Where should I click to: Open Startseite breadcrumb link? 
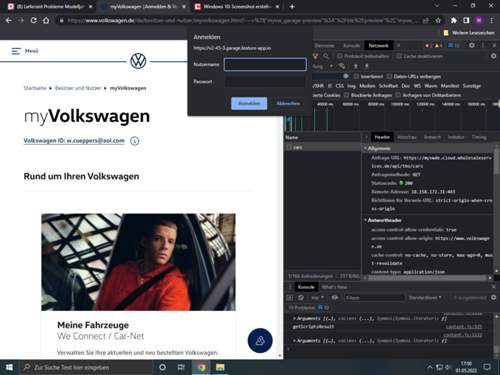[x=35, y=88]
